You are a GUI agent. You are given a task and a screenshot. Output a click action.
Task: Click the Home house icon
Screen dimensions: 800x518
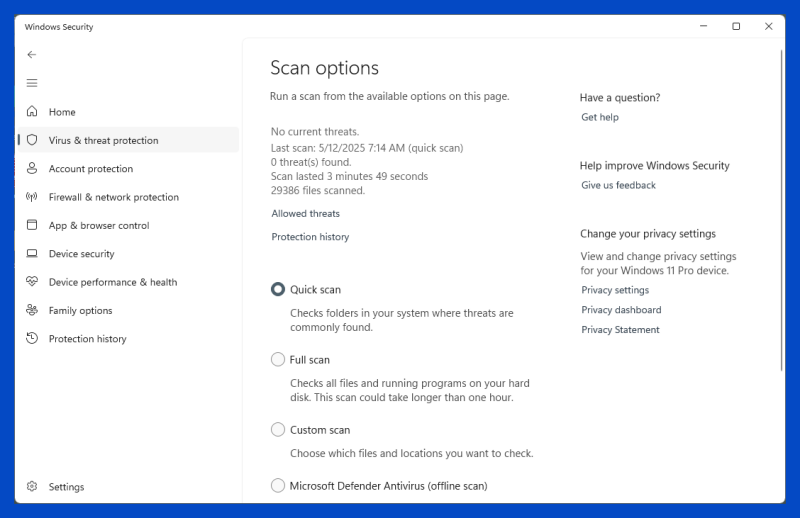pos(32,111)
